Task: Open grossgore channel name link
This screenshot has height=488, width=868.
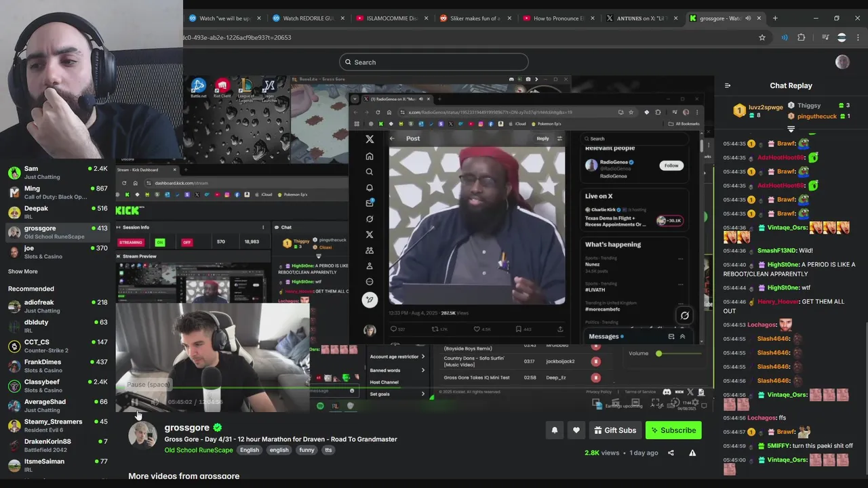Action: [186, 428]
